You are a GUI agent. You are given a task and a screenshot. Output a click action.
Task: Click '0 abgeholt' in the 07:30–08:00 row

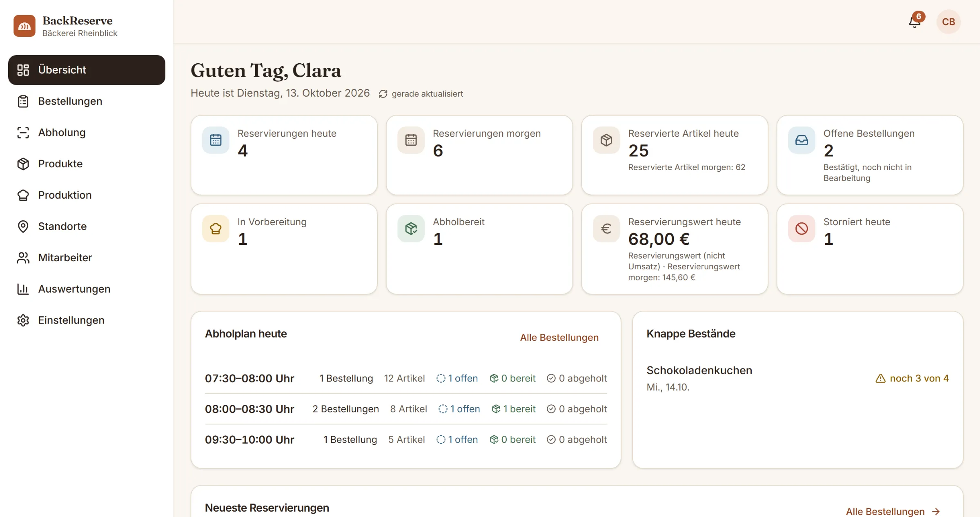pyautogui.click(x=577, y=378)
